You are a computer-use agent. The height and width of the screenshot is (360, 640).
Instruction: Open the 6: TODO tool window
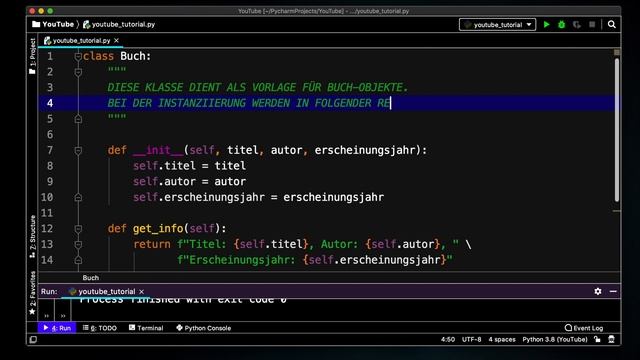click(x=100, y=328)
